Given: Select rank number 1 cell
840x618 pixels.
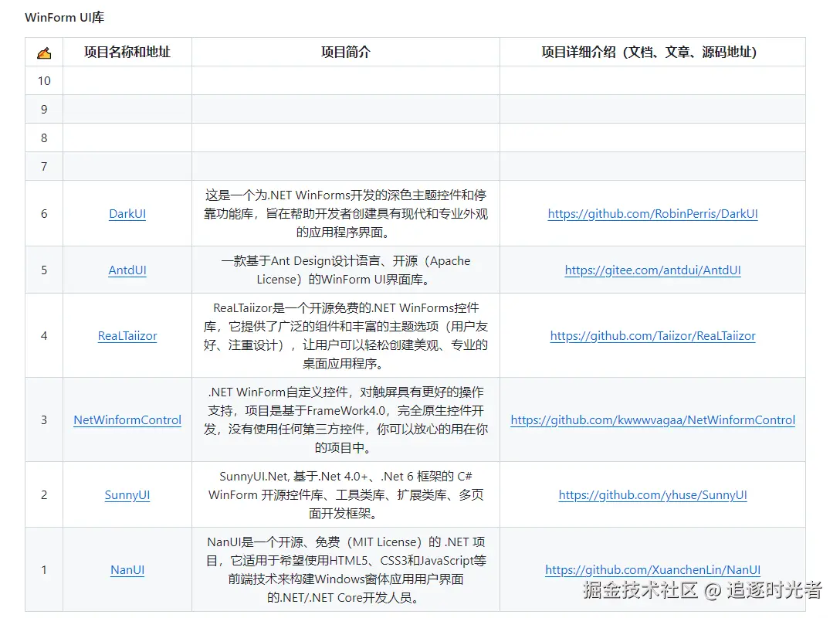Looking at the screenshot, I should coord(44,570).
